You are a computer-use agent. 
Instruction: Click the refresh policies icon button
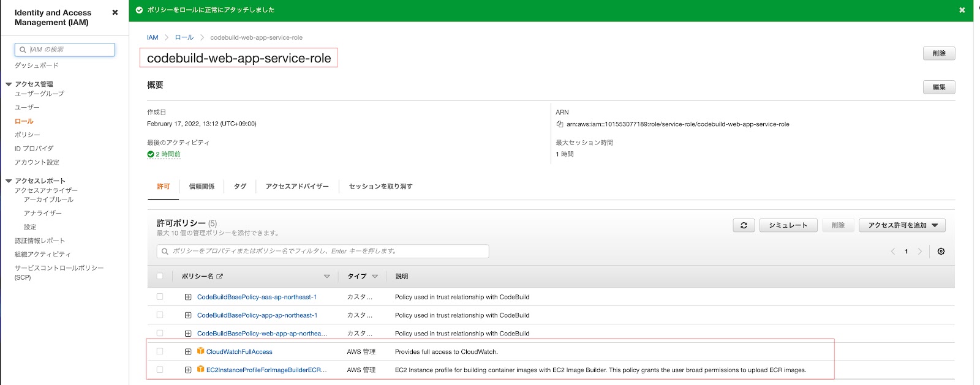coord(744,225)
